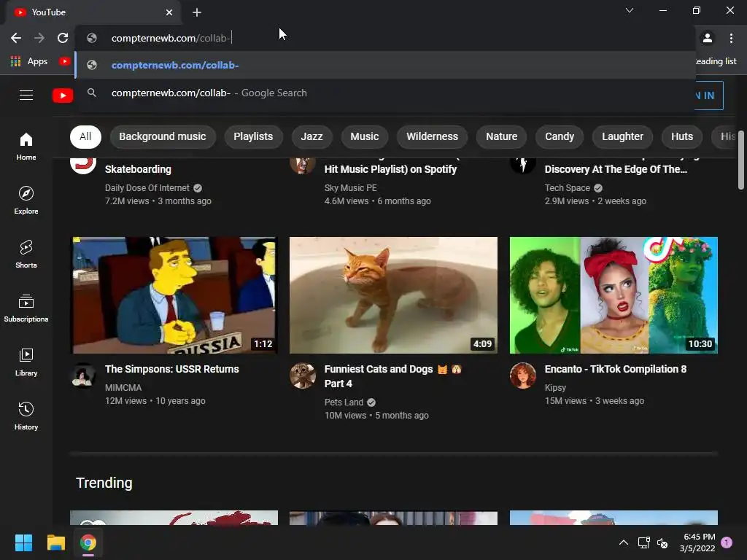The image size is (747, 560).
Task: Select the Laughter filter chip
Action: [623, 136]
